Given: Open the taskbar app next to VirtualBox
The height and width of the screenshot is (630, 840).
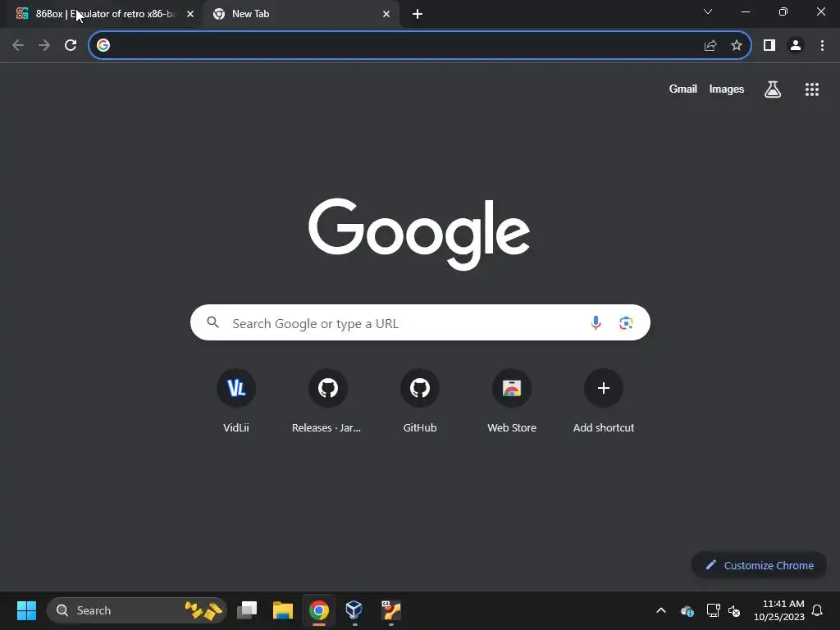Looking at the screenshot, I should [391, 610].
